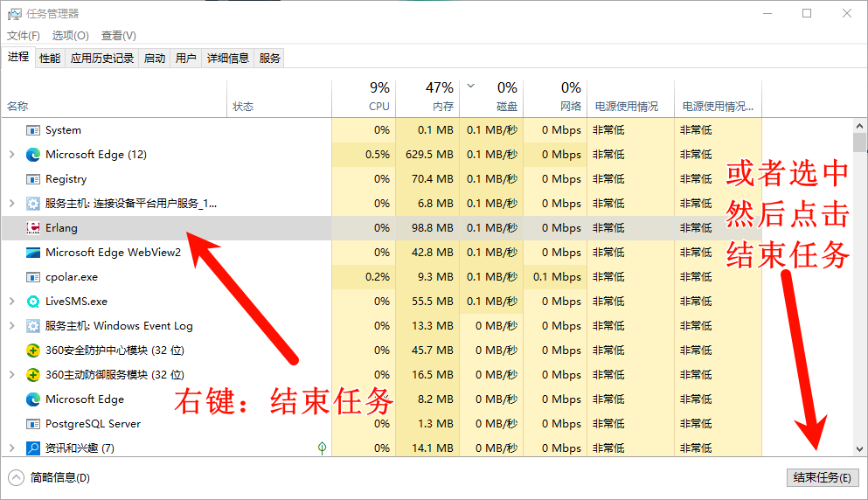Click the 0.5% CPU value

tap(378, 155)
